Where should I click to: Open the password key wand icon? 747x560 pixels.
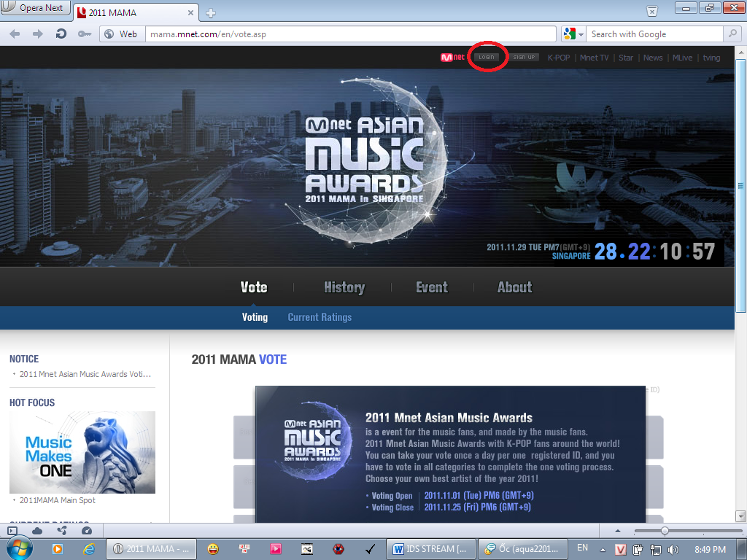point(85,34)
